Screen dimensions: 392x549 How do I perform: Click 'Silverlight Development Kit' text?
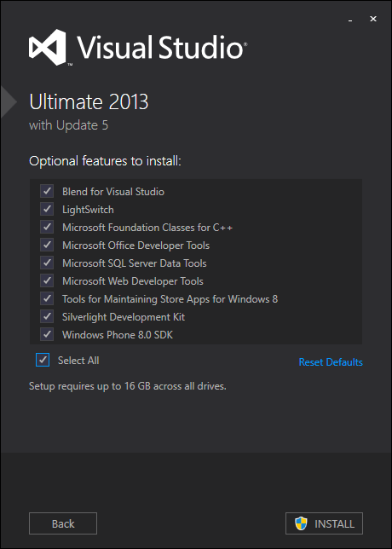(124, 317)
